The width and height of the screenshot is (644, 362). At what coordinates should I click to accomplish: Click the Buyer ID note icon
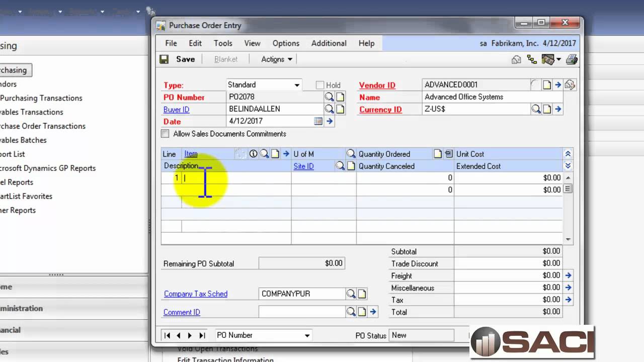pyautogui.click(x=340, y=109)
